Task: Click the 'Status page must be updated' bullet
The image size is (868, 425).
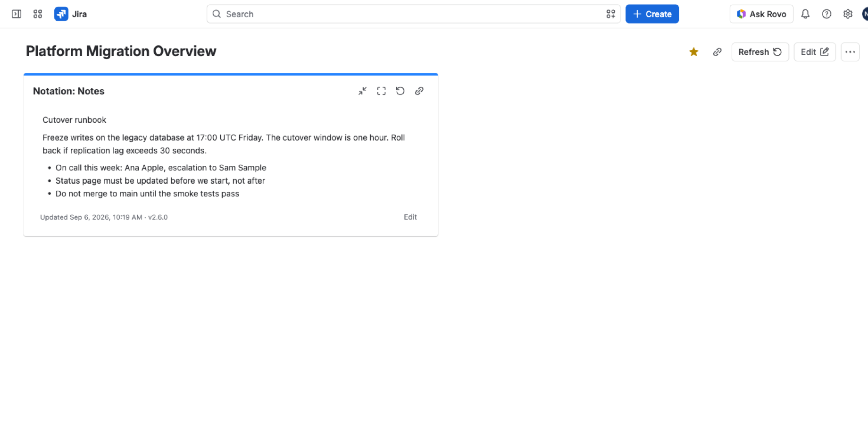Action: (160, 181)
